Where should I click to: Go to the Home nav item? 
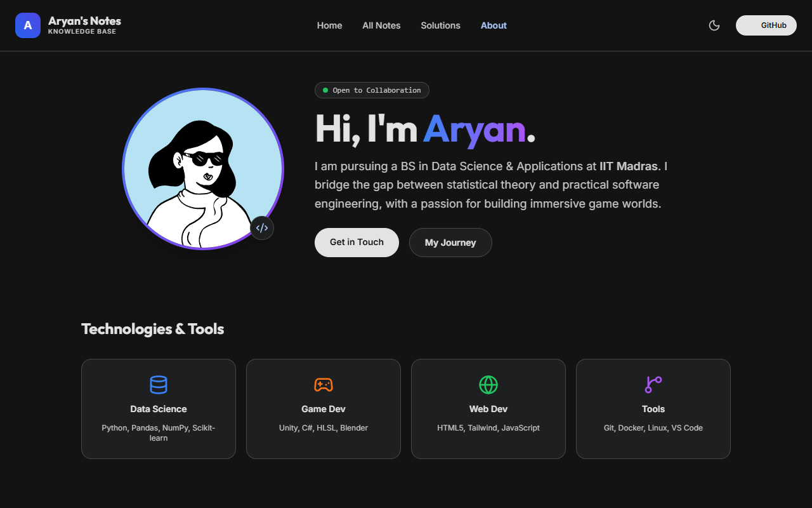(329, 25)
